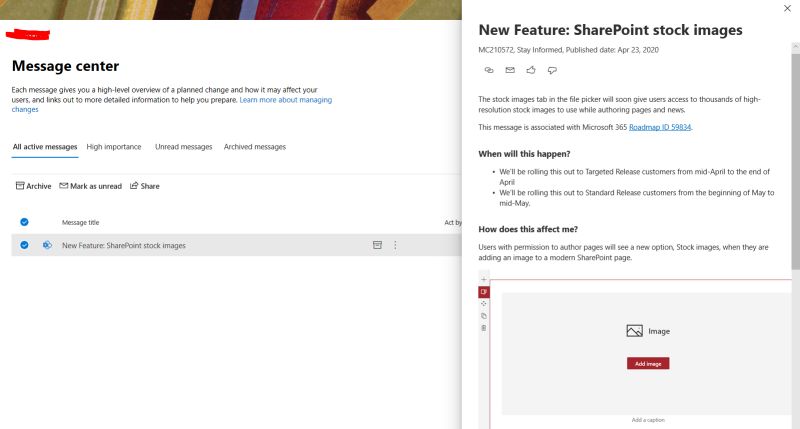Viewport: 800px width, 429px height.
Task: Open the Archived messages tab
Action: click(x=255, y=147)
